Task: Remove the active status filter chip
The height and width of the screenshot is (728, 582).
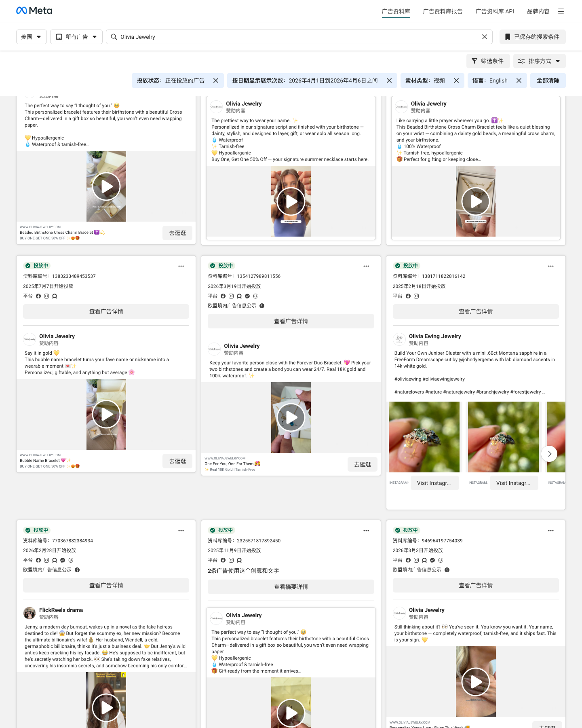Action: click(216, 80)
